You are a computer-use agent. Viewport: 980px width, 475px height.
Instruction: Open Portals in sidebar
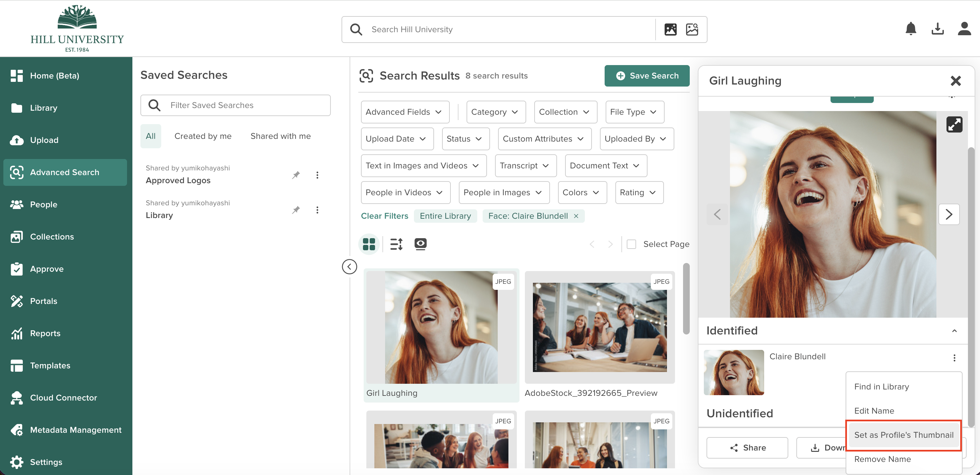click(x=65, y=301)
